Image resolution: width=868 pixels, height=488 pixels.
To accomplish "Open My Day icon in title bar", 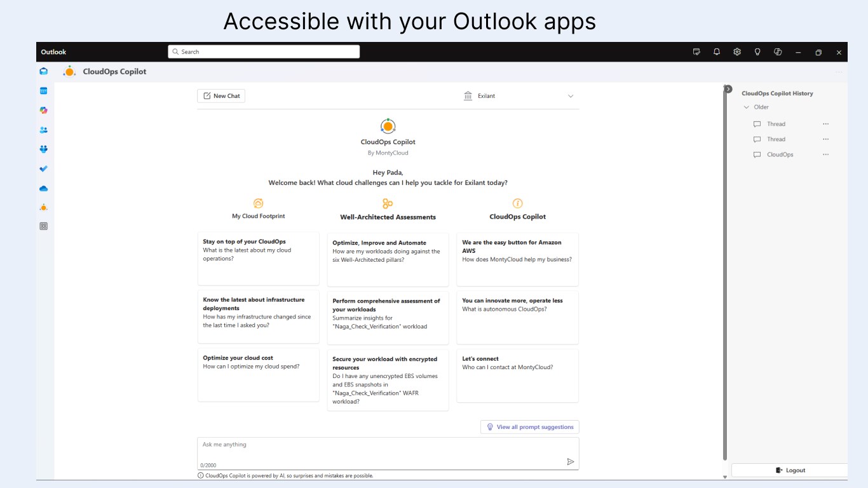I will (696, 52).
